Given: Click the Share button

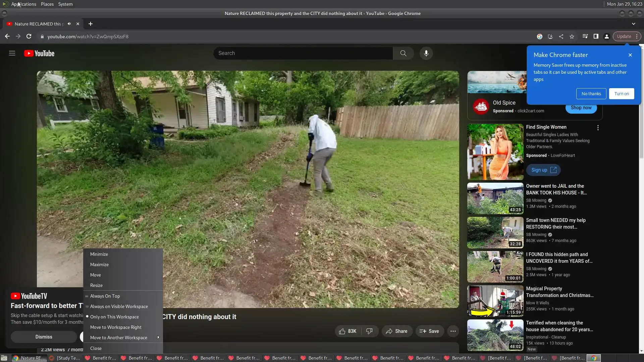Looking at the screenshot, I should pyautogui.click(x=396, y=331).
